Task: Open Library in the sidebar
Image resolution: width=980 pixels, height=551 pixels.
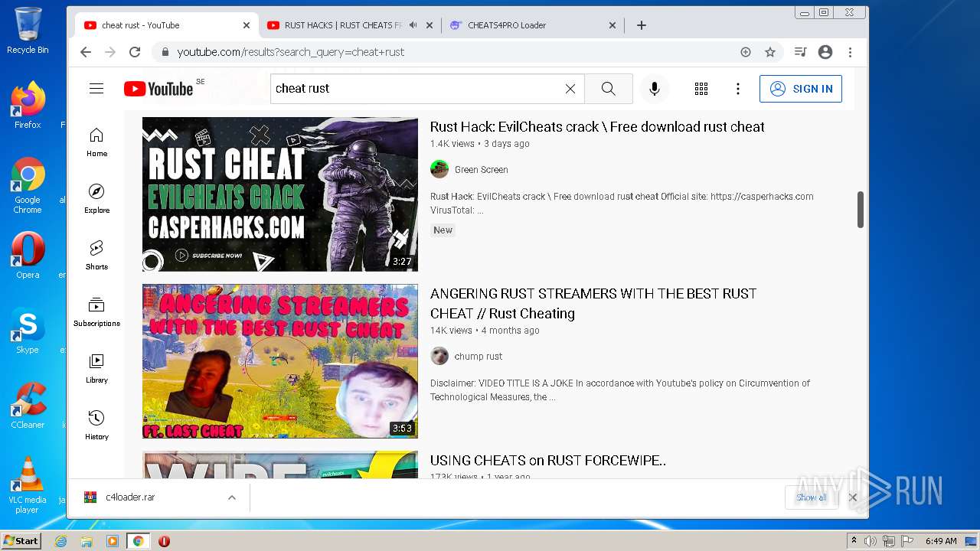Action: click(96, 369)
